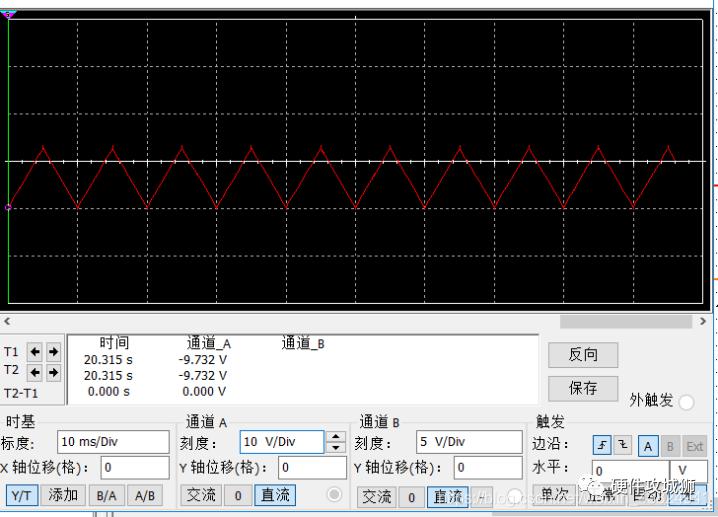718x517 pixels.
Task: Edit Channel A Y 轴位移 field
Action: pyautogui.click(x=312, y=468)
